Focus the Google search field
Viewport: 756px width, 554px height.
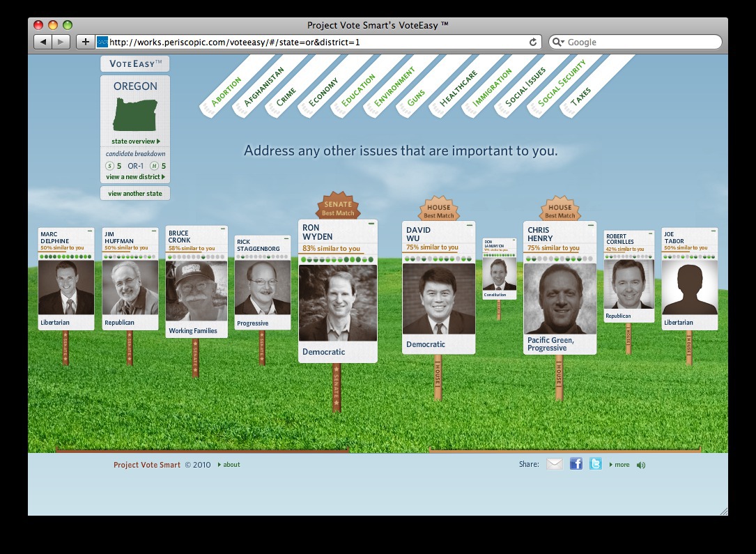point(635,42)
